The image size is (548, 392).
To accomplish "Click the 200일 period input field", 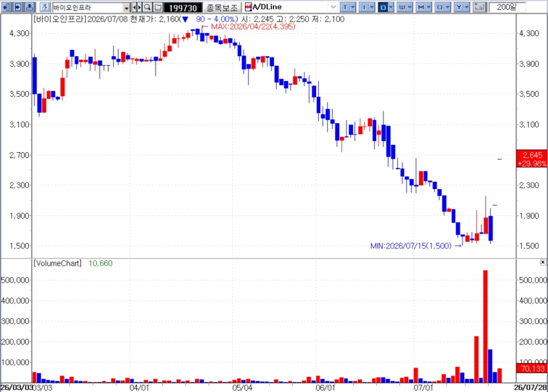I will (507, 7).
